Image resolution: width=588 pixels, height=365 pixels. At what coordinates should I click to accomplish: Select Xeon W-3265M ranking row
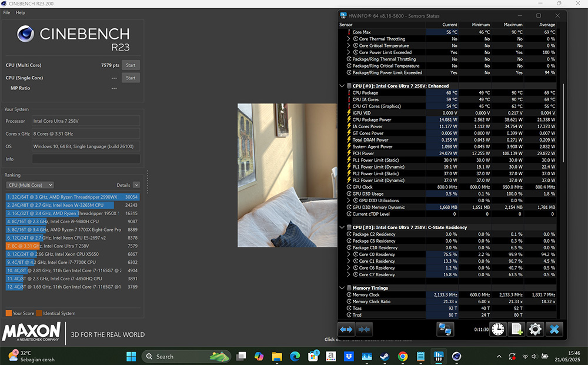click(x=72, y=205)
